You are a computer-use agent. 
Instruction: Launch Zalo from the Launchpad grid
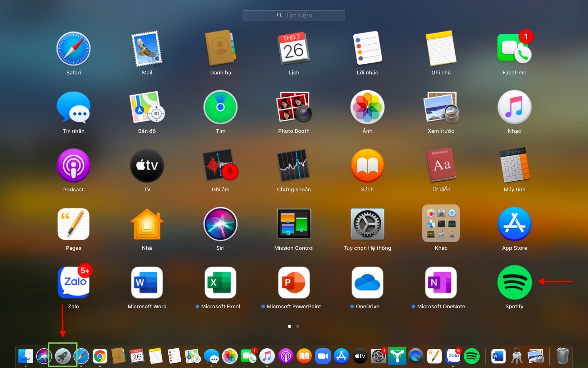click(74, 282)
